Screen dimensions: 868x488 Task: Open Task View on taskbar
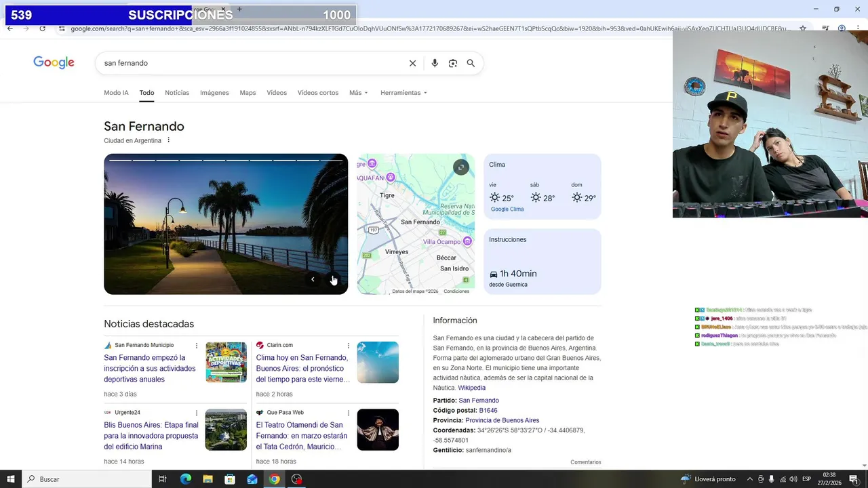[x=163, y=479]
